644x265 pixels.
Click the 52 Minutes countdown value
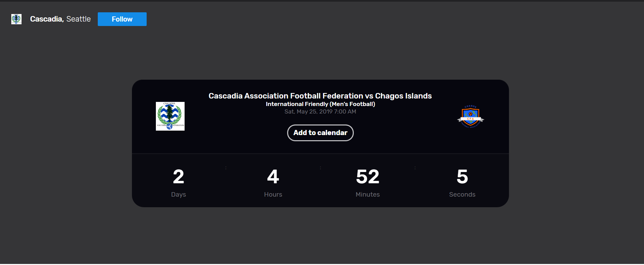[x=368, y=177]
